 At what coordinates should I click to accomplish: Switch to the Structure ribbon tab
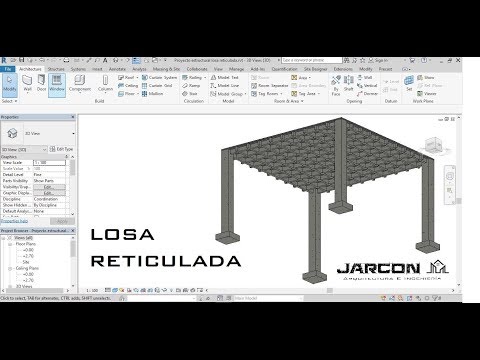56,69
